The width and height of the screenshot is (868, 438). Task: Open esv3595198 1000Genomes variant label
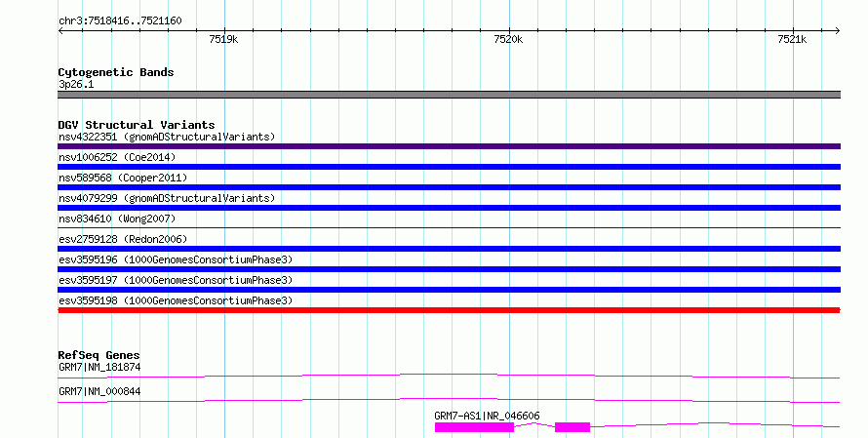176,300
